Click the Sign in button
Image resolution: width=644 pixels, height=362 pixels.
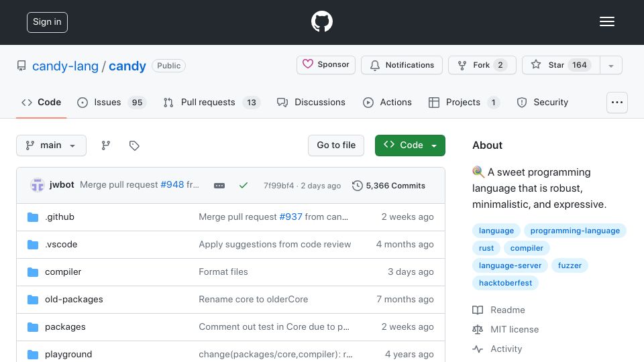click(47, 22)
